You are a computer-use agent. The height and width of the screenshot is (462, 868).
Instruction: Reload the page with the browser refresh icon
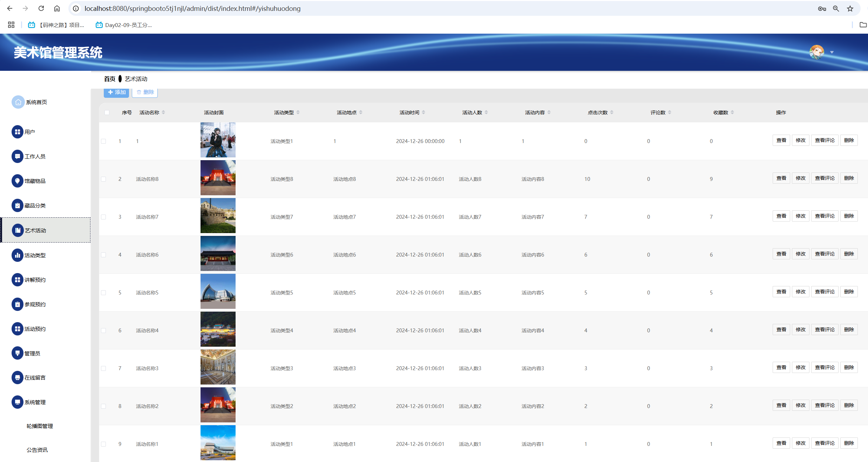[41, 8]
